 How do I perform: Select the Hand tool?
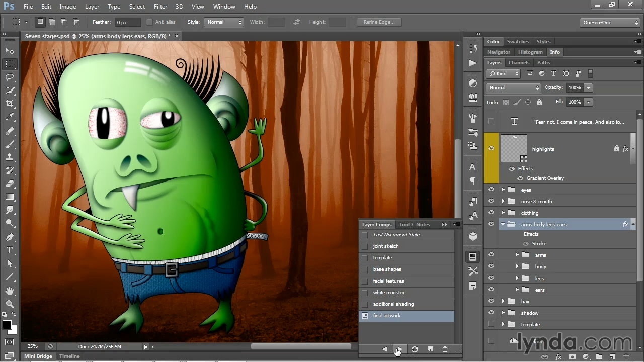pyautogui.click(x=10, y=291)
